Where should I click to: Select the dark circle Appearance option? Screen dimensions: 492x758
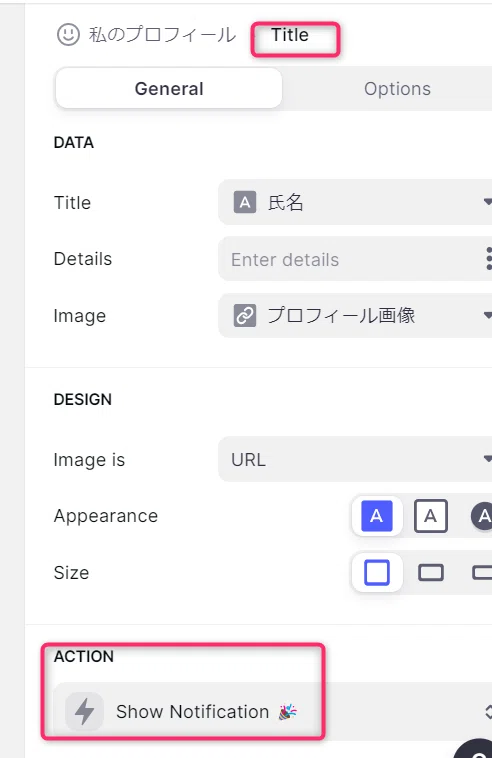pyautogui.click(x=482, y=516)
